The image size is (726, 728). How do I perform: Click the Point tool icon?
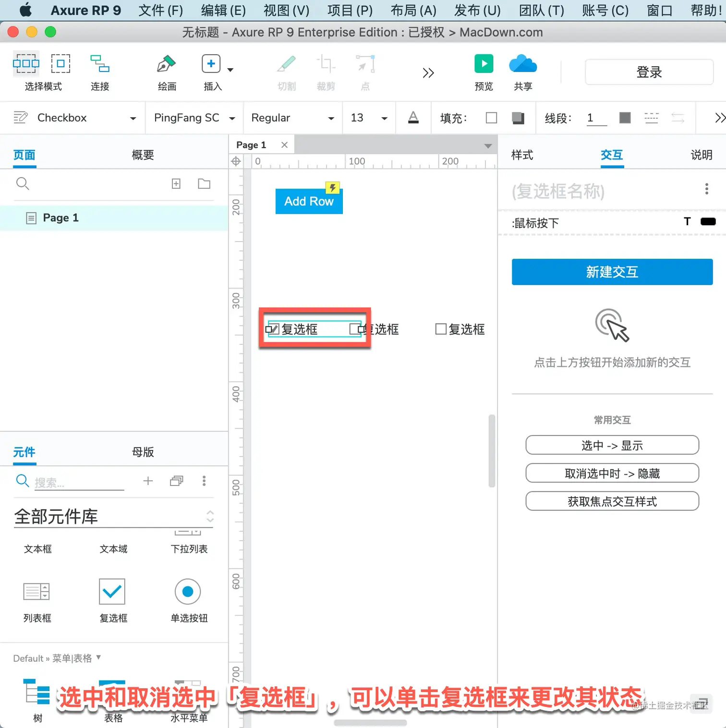coord(365,63)
